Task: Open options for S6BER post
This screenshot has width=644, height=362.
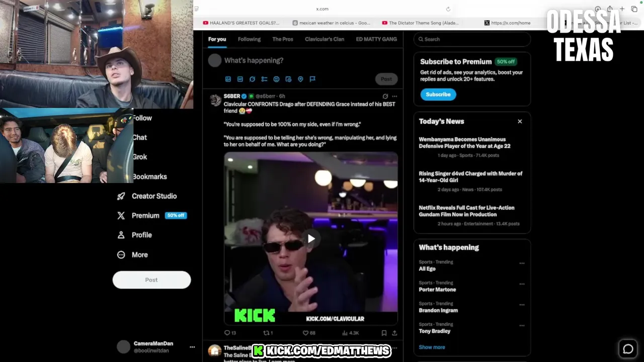Action: tap(394, 96)
